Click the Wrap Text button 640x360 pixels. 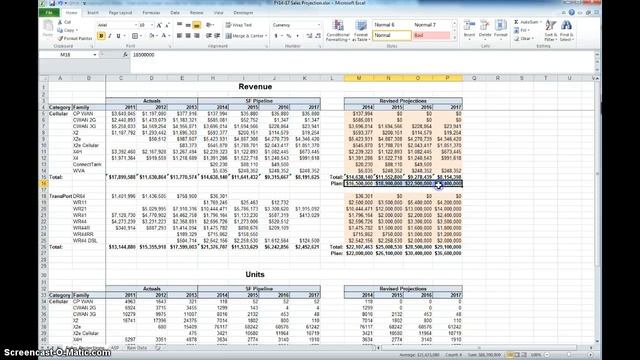click(x=239, y=25)
